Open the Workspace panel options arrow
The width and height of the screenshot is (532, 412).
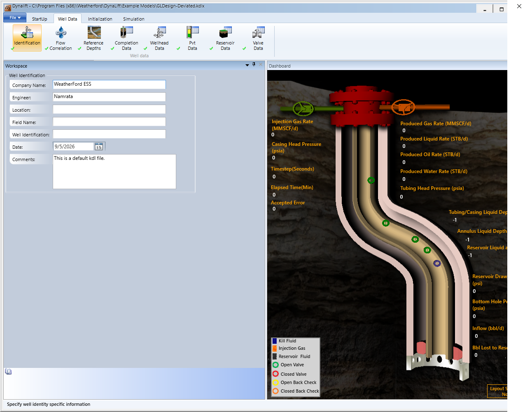tap(247, 65)
